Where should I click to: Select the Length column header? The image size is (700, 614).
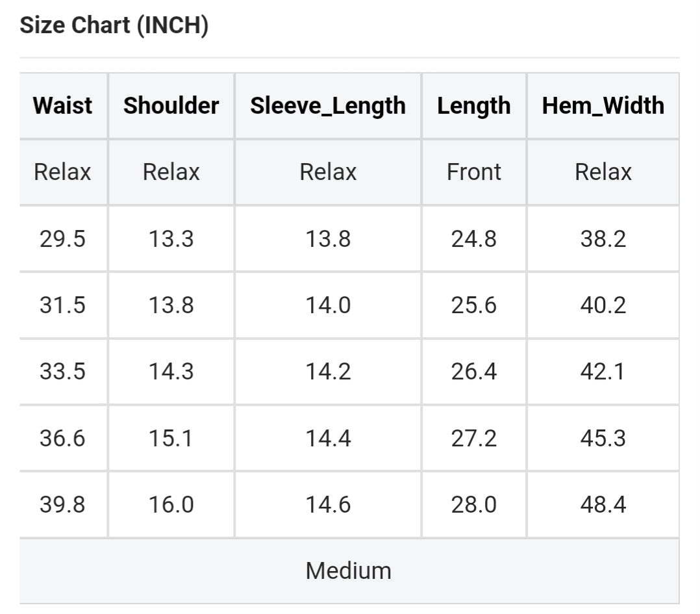pos(474,106)
